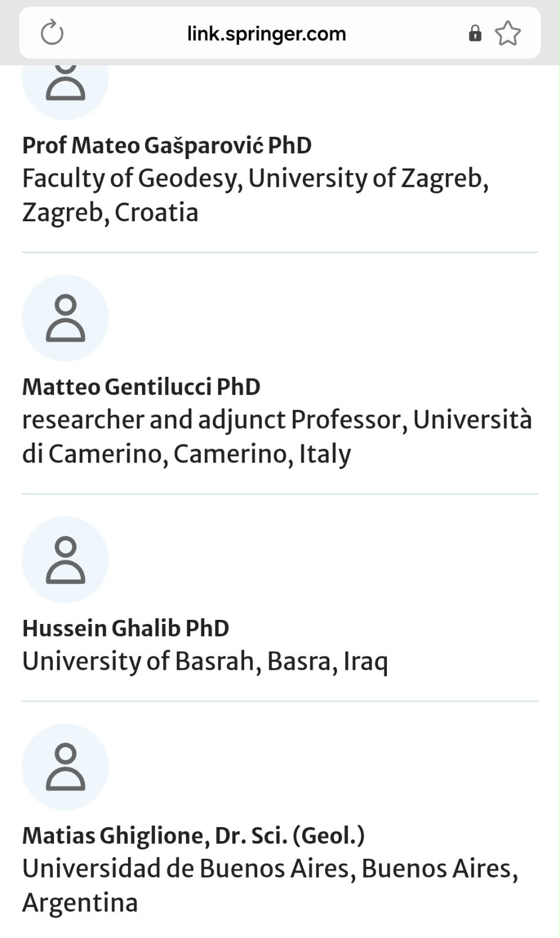Select the name Matteo Gentilucci PhD
Image resolution: width=560 pixels, height=938 pixels.
pyautogui.click(x=141, y=387)
